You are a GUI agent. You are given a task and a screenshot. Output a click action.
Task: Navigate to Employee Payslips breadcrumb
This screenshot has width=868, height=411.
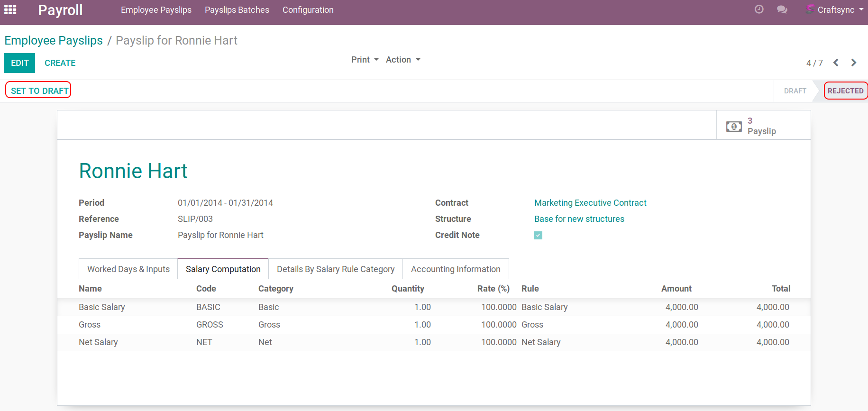point(54,41)
